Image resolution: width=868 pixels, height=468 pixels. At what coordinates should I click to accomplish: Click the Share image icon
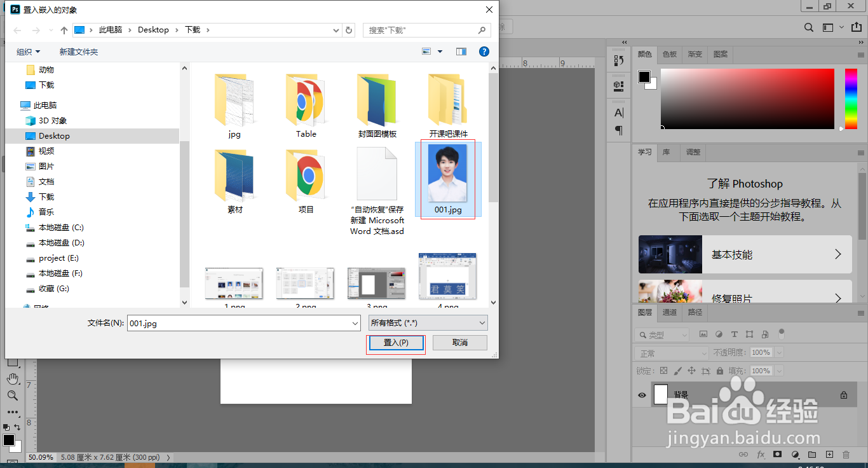click(x=857, y=27)
